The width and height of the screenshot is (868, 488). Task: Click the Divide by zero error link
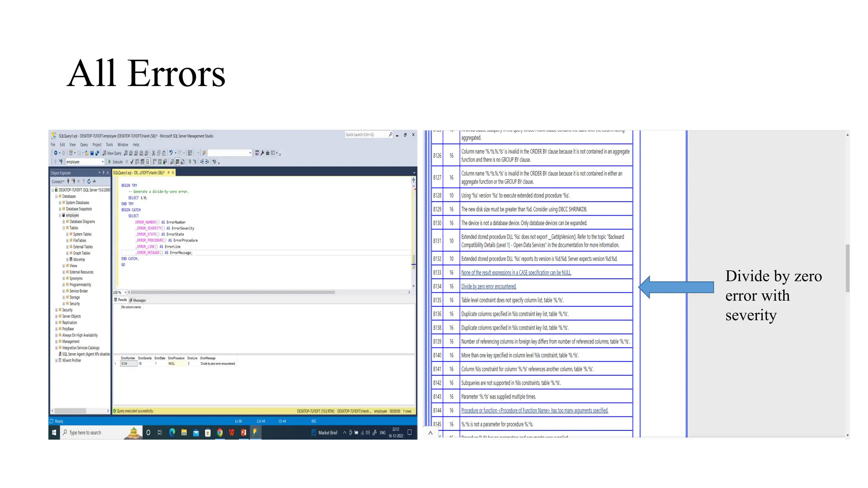488,287
